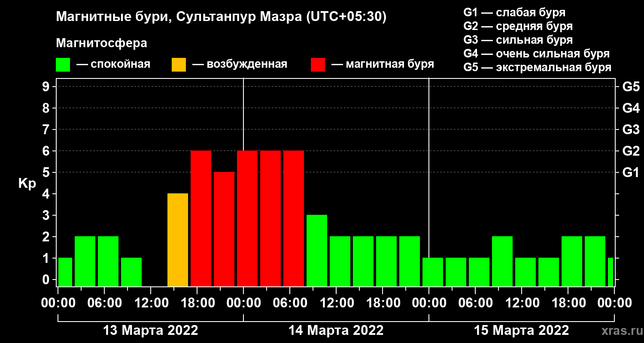Click the 'Kp' axis label
This screenshot has height=343, width=644.
point(27,184)
